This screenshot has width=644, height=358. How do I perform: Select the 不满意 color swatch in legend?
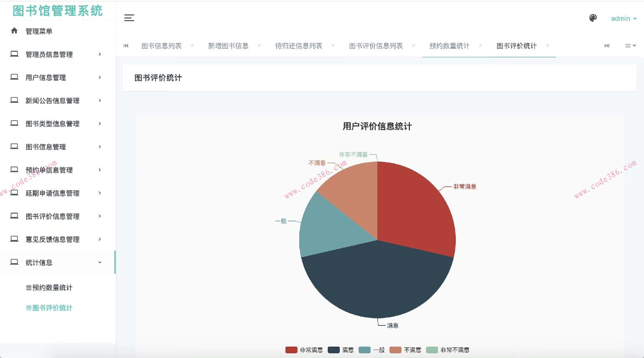tap(395, 350)
